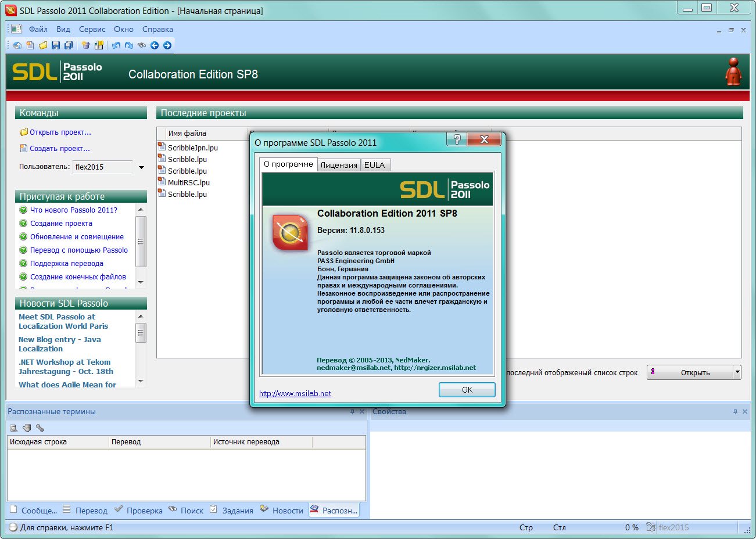This screenshot has width=756, height=539.
Task: Click the help question-mark button in dialog title
Action: pyautogui.click(x=457, y=139)
